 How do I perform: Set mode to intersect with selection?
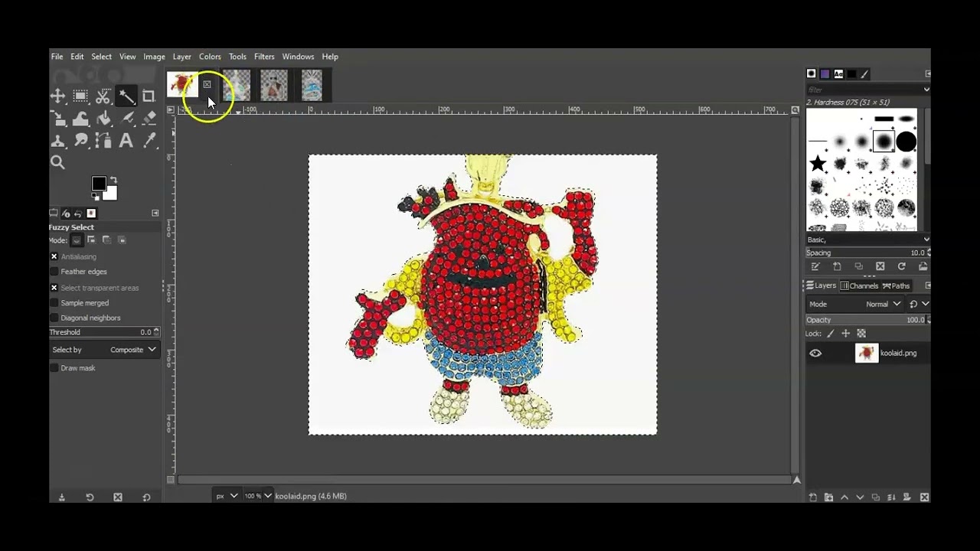(122, 240)
